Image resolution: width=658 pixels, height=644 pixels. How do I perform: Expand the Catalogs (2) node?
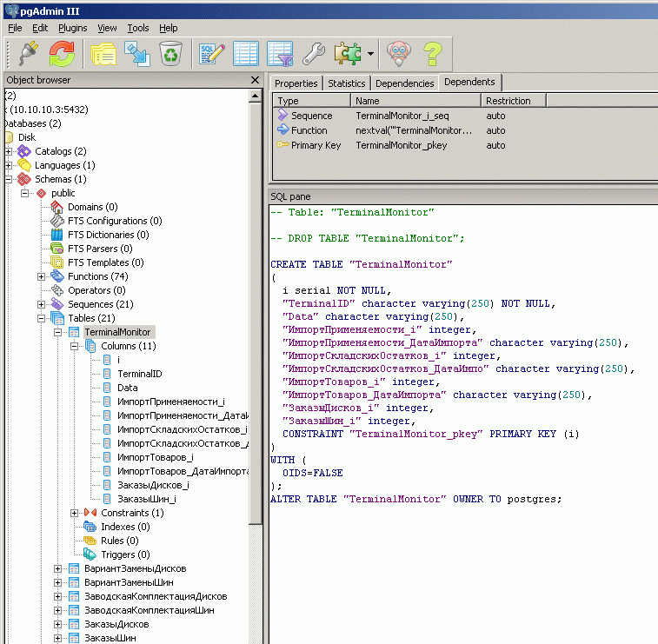tap(8, 151)
